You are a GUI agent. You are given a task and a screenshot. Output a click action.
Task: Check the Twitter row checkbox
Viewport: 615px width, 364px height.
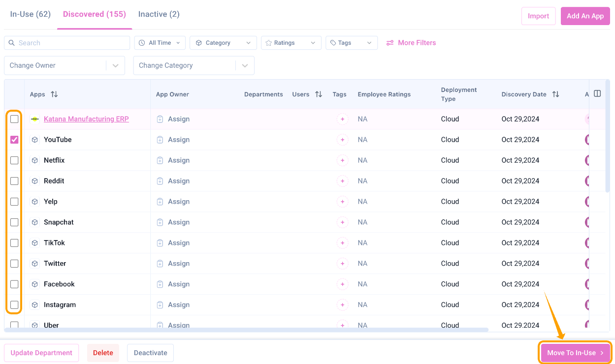pyautogui.click(x=14, y=264)
